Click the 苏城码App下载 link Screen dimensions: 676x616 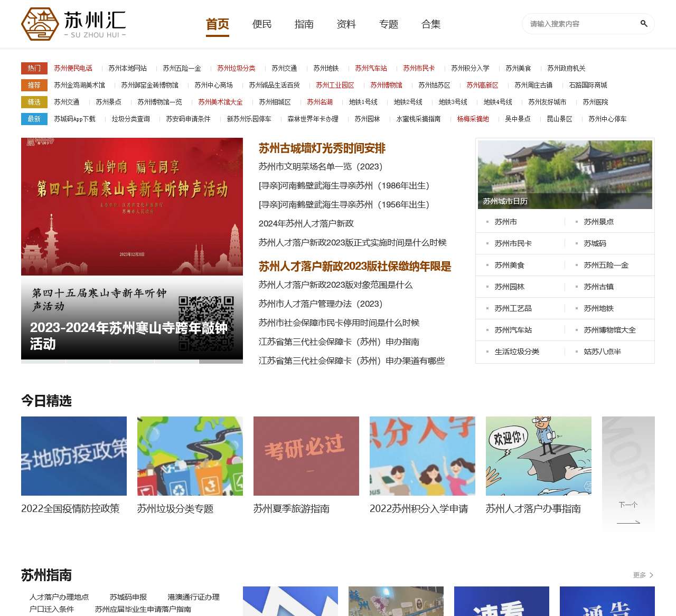click(x=76, y=119)
